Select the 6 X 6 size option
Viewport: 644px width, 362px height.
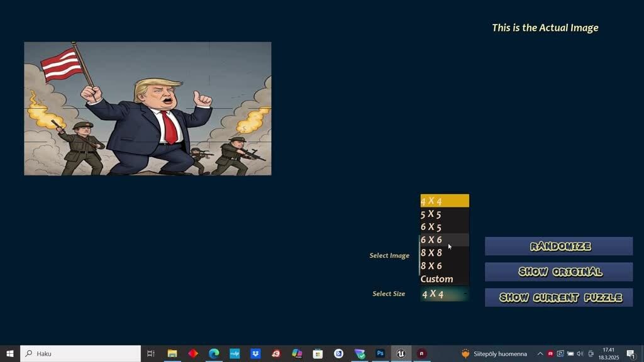tap(431, 240)
